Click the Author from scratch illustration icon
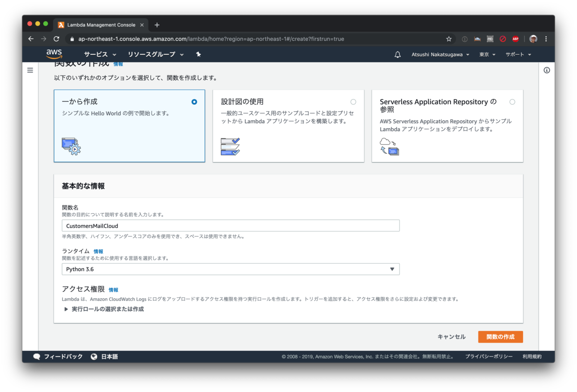 [71, 146]
